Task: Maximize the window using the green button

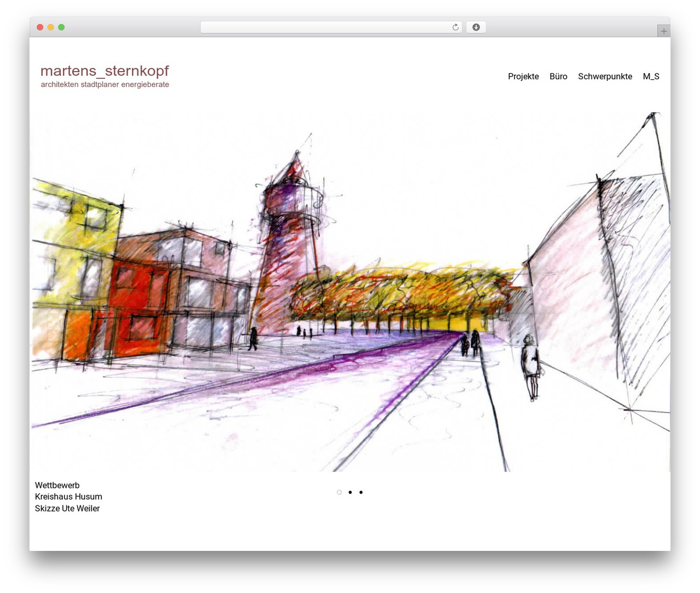Action: click(61, 27)
